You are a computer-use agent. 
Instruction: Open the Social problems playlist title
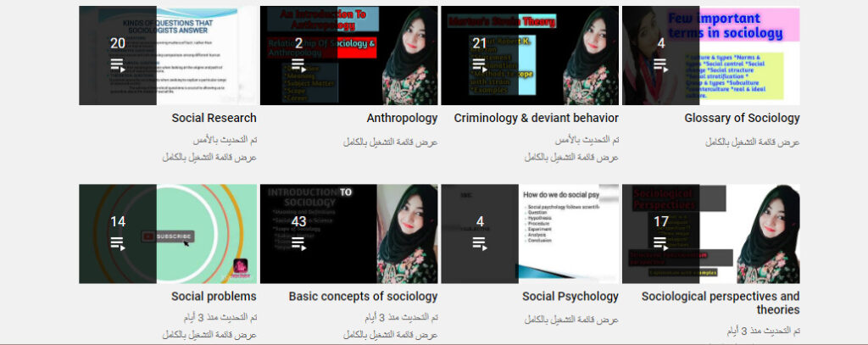click(214, 297)
